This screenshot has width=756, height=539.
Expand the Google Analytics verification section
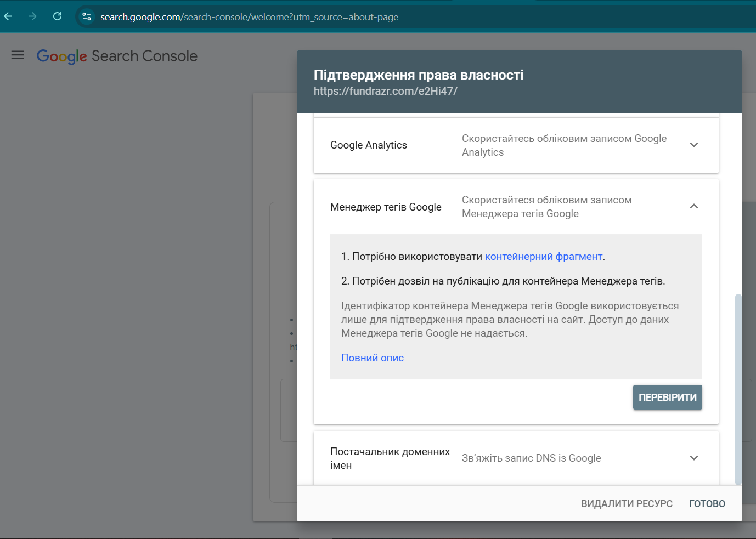[693, 145]
